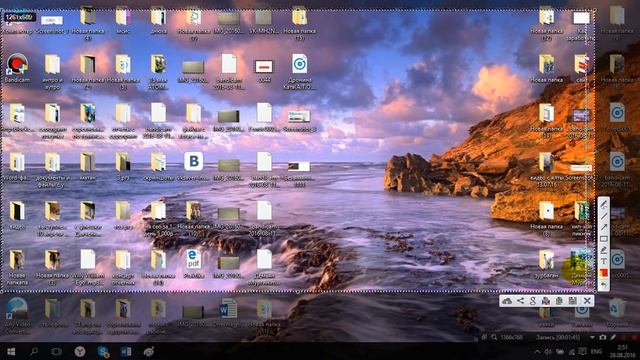Select the Lightshot Marker highlighter tool
Viewport: 640px width, 360px height.
pyautogui.click(x=604, y=250)
